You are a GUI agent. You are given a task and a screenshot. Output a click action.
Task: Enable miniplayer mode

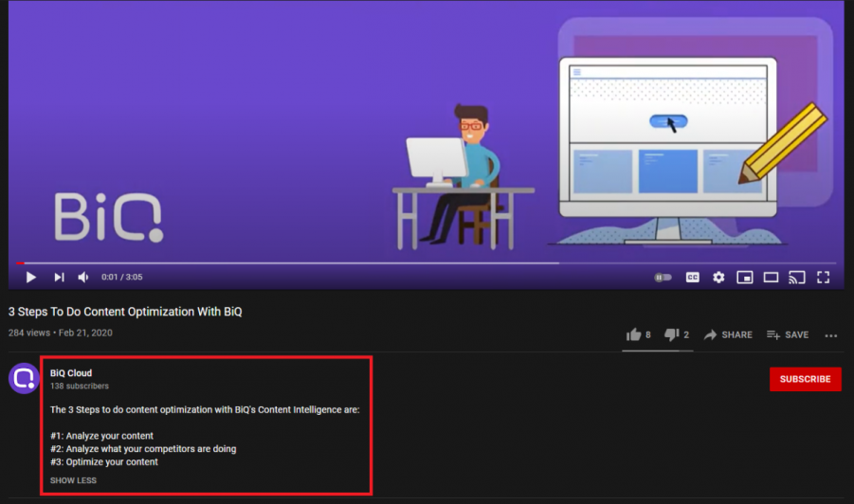pyautogui.click(x=745, y=277)
